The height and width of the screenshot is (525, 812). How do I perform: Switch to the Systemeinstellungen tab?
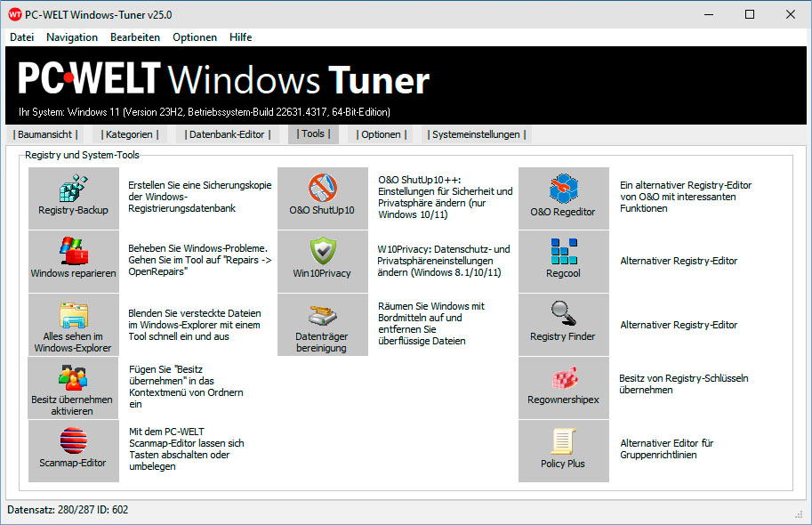coord(476,134)
